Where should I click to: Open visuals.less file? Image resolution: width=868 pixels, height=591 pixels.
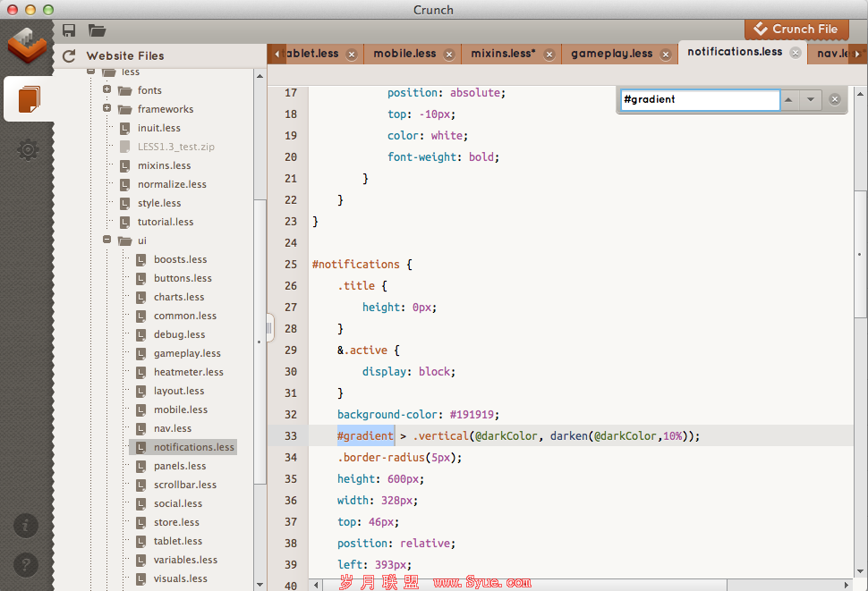click(181, 579)
